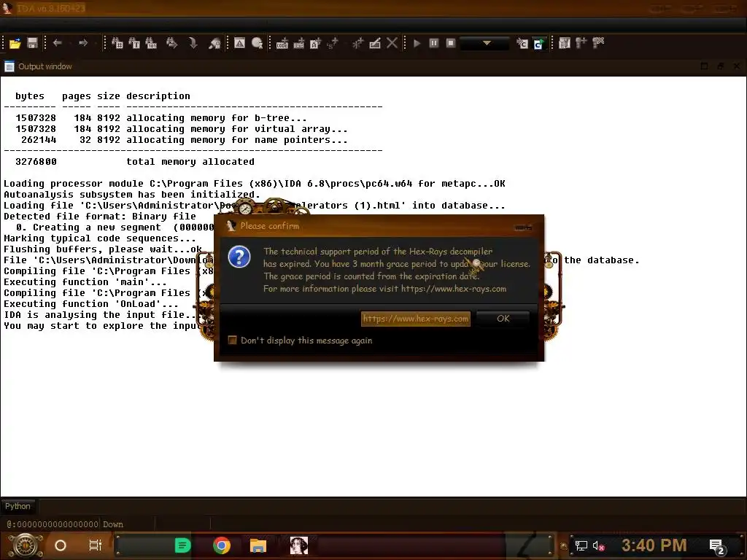The height and width of the screenshot is (560, 747).
Task: Click the ASCII string 'A' toolbar icon
Action: click(x=315, y=43)
